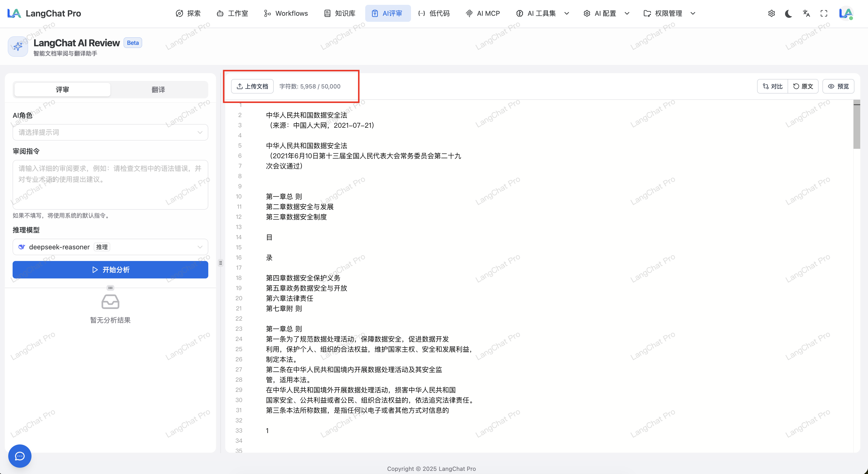Open the floating chat bubble button

[20, 456]
